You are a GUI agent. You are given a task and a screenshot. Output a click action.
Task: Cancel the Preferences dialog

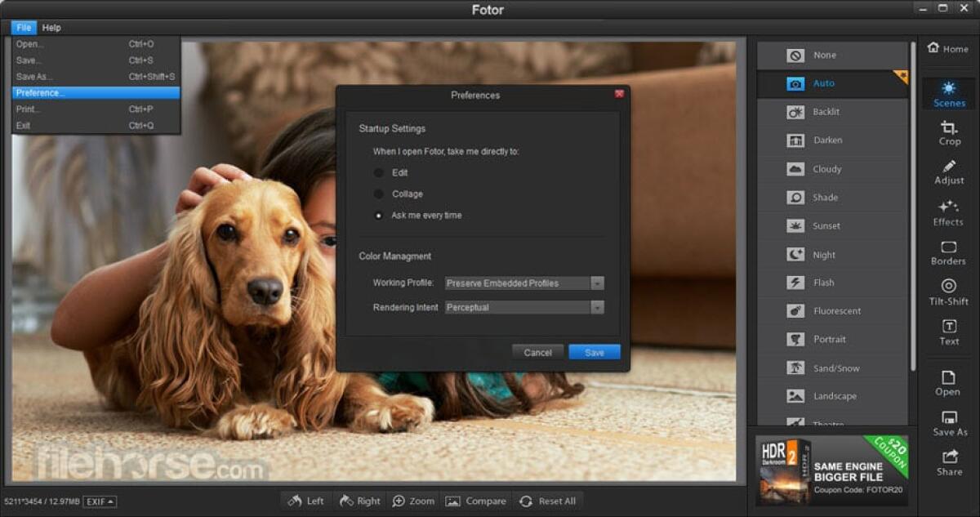(537, 352)
